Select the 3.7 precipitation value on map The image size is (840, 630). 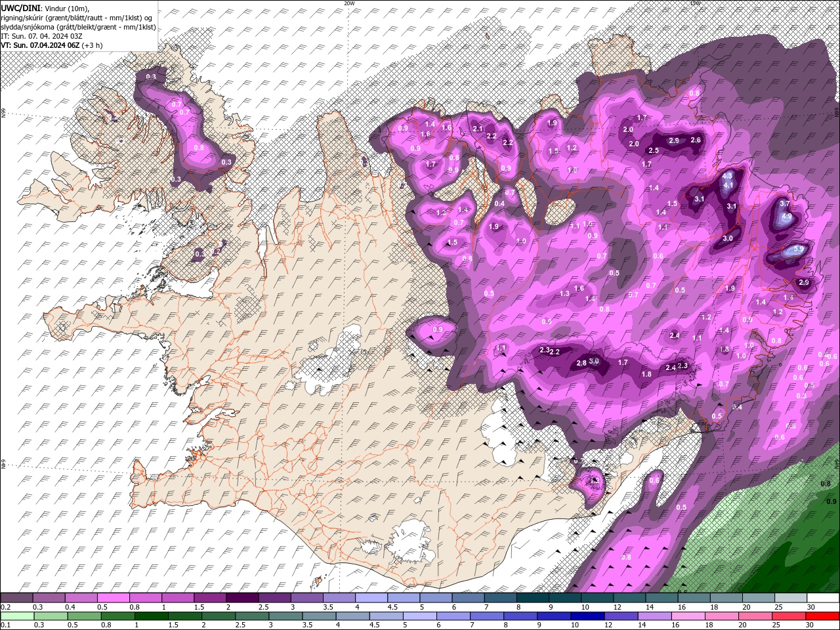tap(785, 204)
